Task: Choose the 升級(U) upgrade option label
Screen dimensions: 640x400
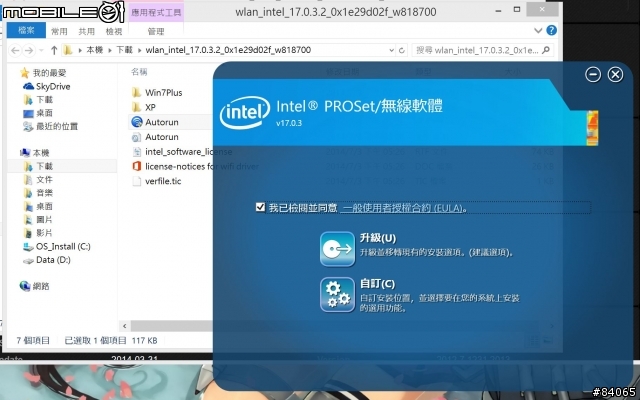Action: pos(378,238)
